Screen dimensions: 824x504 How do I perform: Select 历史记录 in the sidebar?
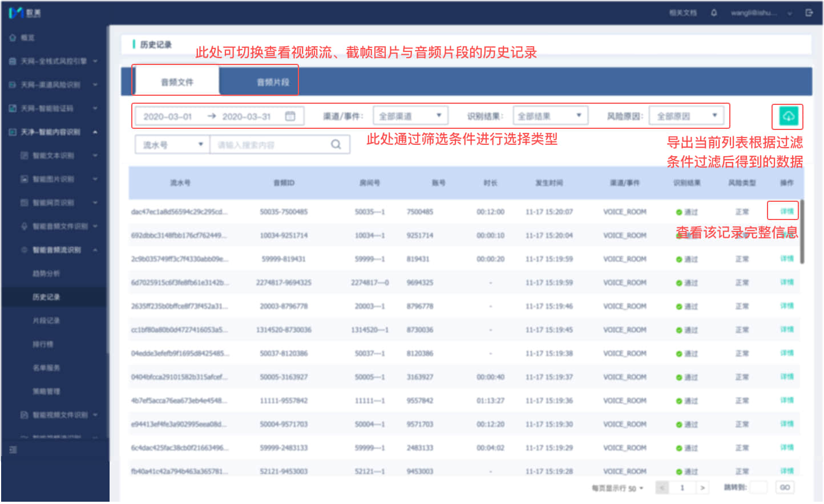coord(46,297)
